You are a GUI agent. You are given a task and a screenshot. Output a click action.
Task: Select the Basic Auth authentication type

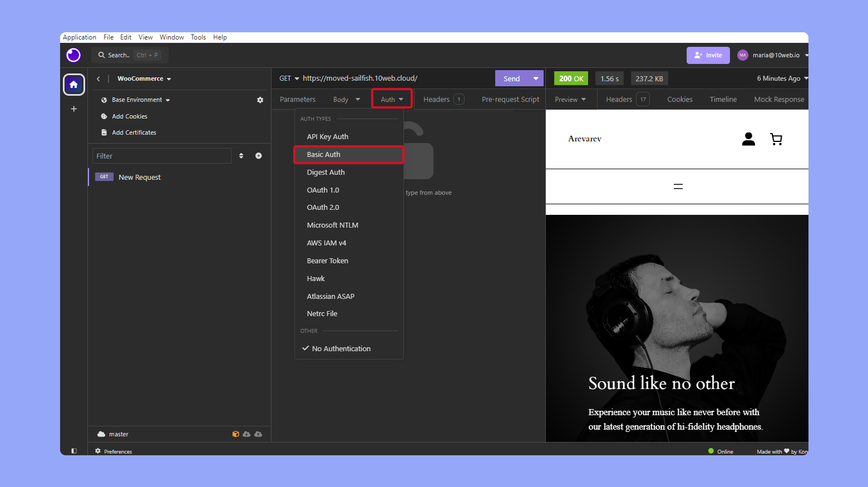pos(323,154)
